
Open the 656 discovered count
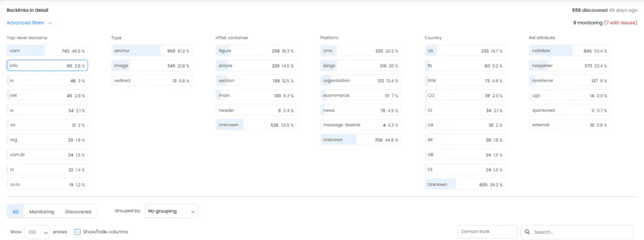pyautogui.click(x=590, y=10)
